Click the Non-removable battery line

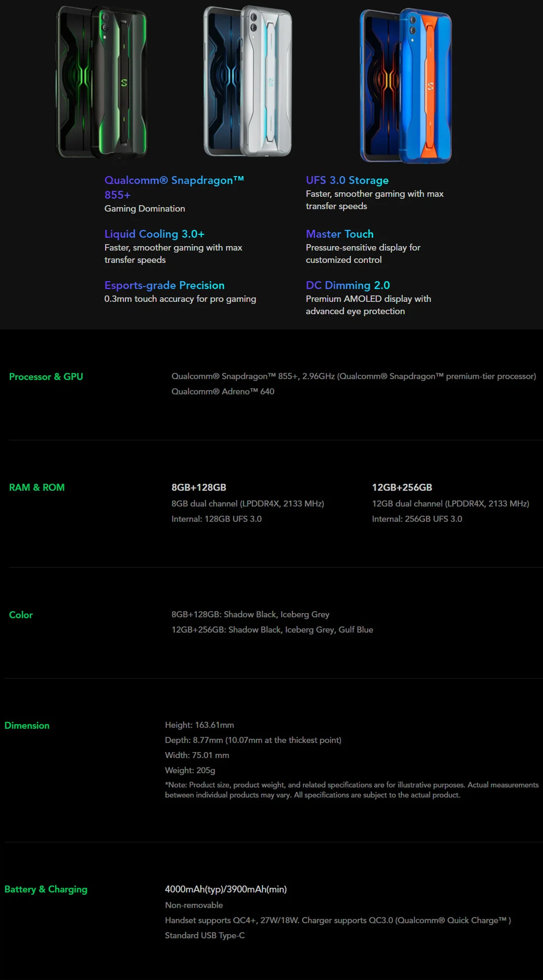click(x=194, y=905)
